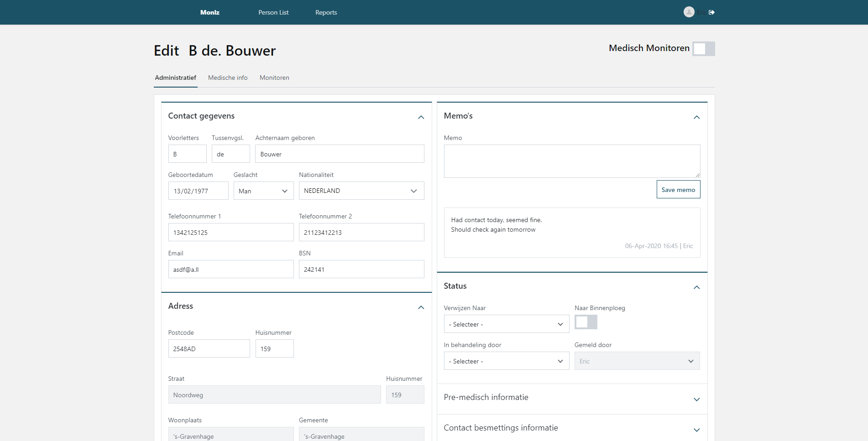The height and width of the screenshot is (441, 868).
Task: Click the 'Edit B de. Bouwer' heading
Action: 214,51
